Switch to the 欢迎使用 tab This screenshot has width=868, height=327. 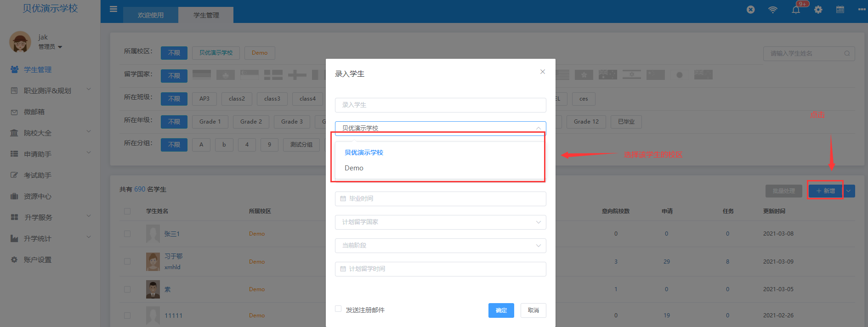coord(151,15)
